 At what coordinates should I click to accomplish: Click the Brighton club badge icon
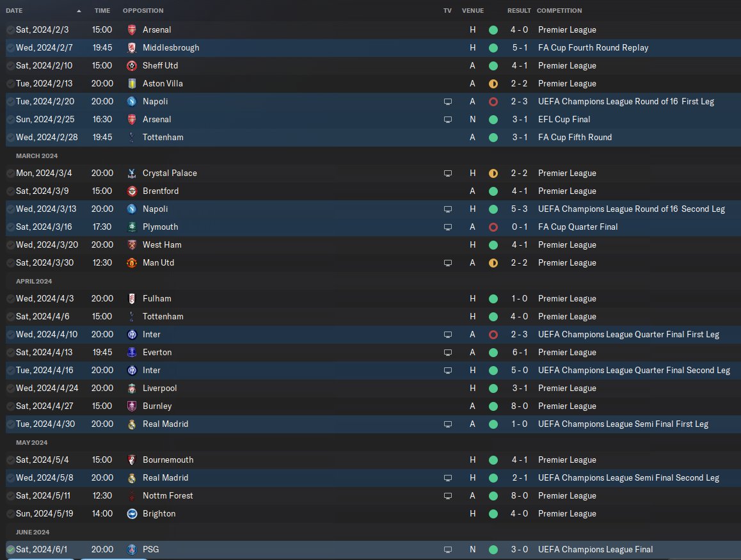[x=132, y=514]
